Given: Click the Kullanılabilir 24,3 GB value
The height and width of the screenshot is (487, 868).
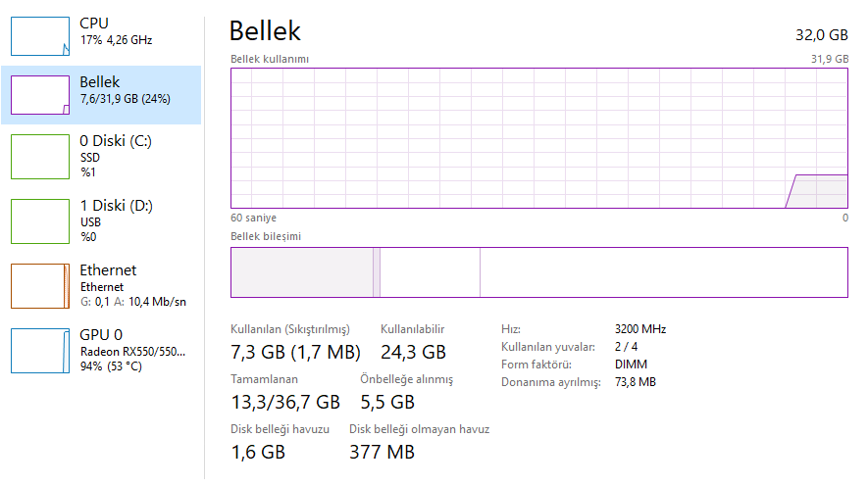Looking at the screenshot, I should tap(413, 352).
